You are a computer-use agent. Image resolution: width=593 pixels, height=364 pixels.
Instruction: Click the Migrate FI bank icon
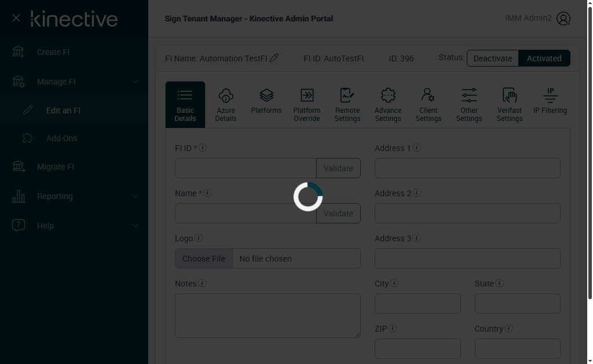point(18,166)
